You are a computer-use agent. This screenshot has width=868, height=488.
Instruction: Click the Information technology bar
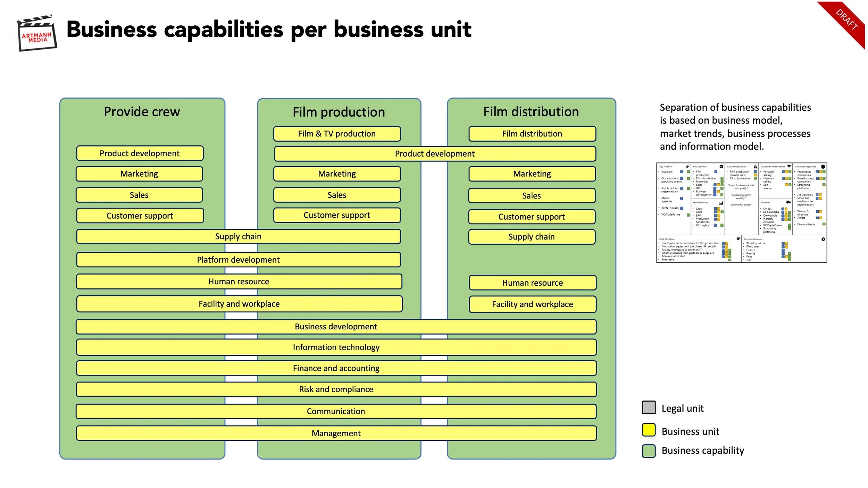[x=336, y=347]
